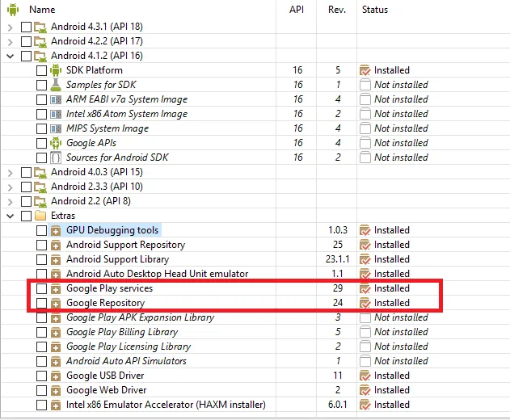Click the installed status icon for Google Play services
The height and width of the screenshot is (420, 510).
tap(365, 288)
